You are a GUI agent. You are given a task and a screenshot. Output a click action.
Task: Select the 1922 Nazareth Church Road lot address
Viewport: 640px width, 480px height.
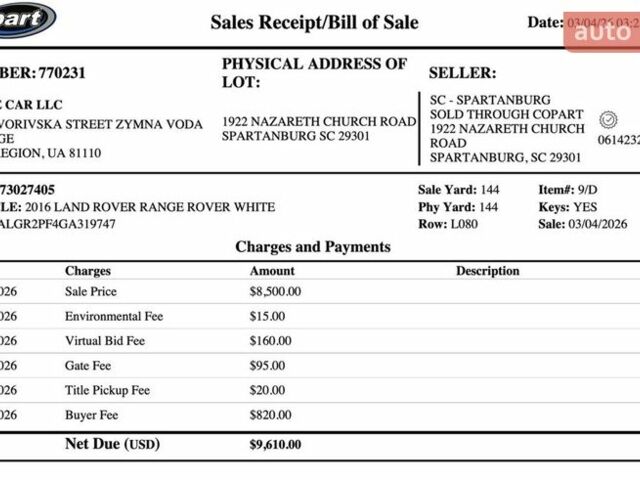318,121
